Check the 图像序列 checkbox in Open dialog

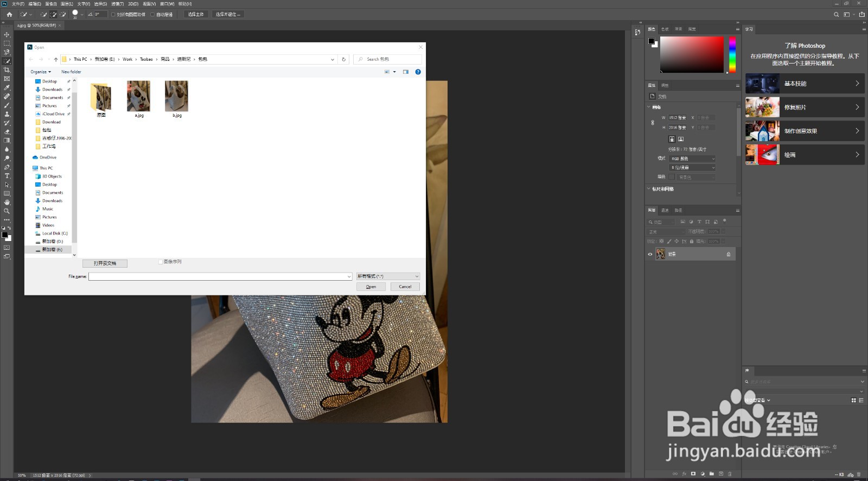click(161, 262)
